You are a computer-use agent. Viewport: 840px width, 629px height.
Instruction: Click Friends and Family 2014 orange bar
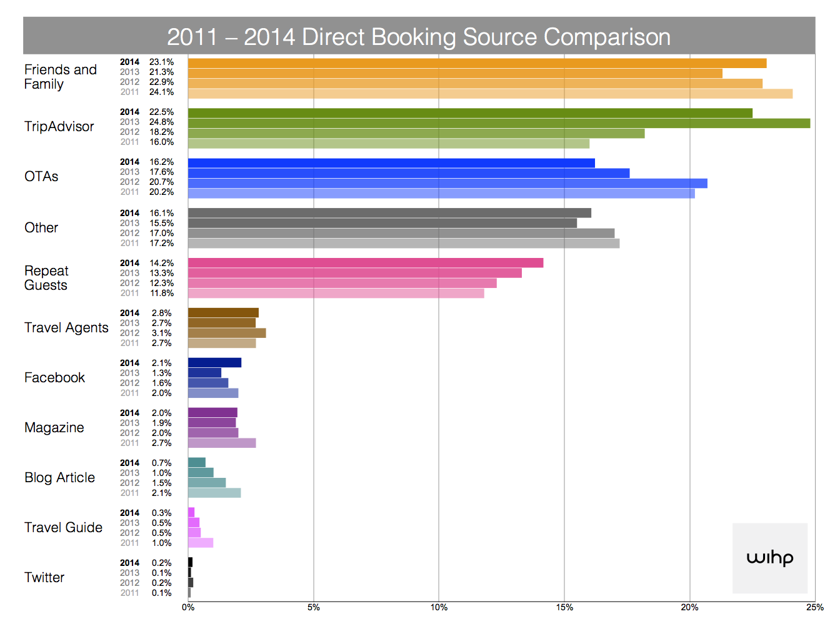pos(477,63)
